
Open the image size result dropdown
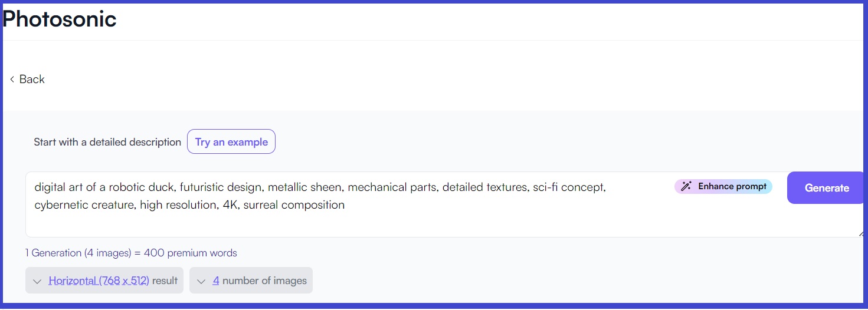(x=104, y=281)
